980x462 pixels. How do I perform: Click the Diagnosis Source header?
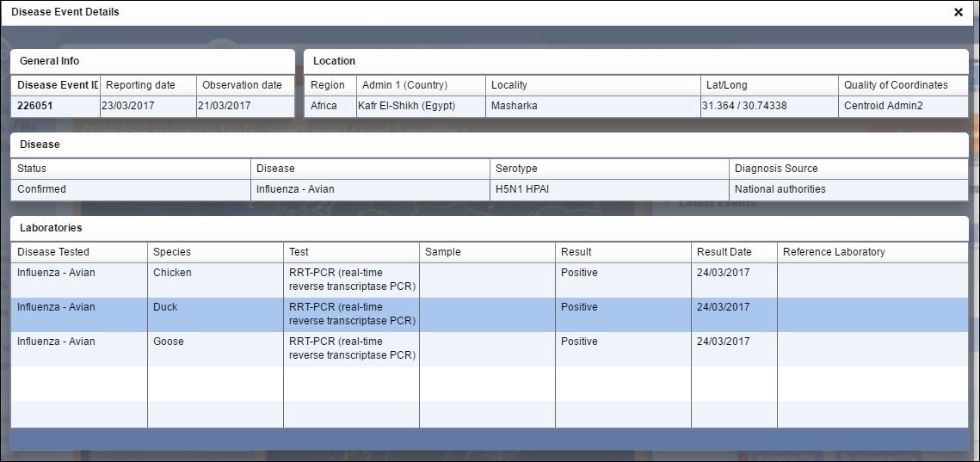(848, 169)
